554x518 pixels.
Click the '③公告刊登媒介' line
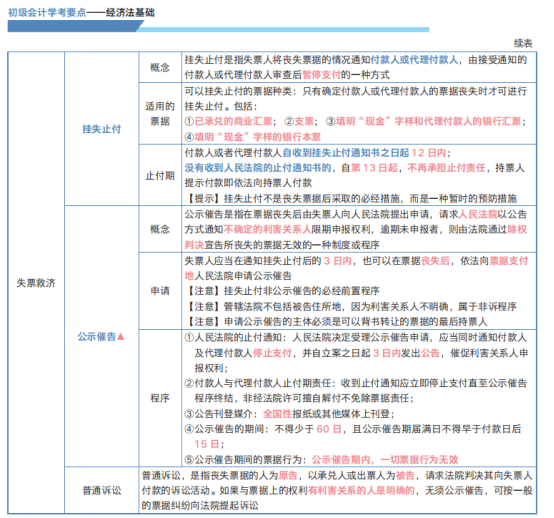point(289,414)
